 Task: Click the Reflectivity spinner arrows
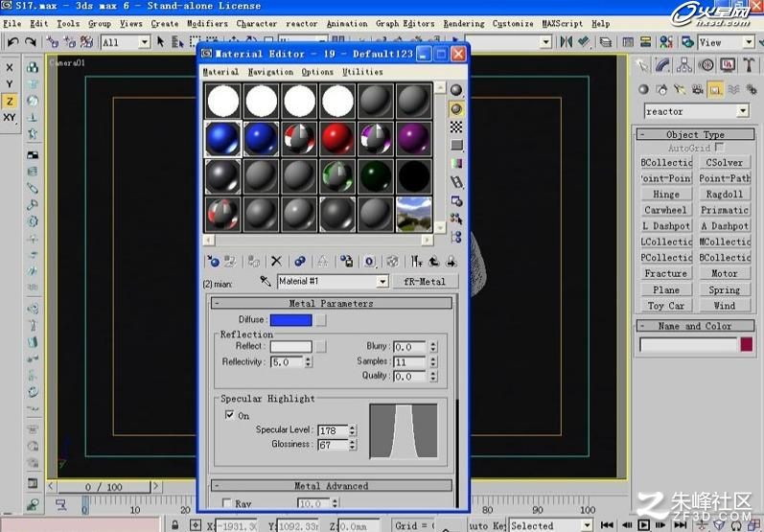coord(308,362)
